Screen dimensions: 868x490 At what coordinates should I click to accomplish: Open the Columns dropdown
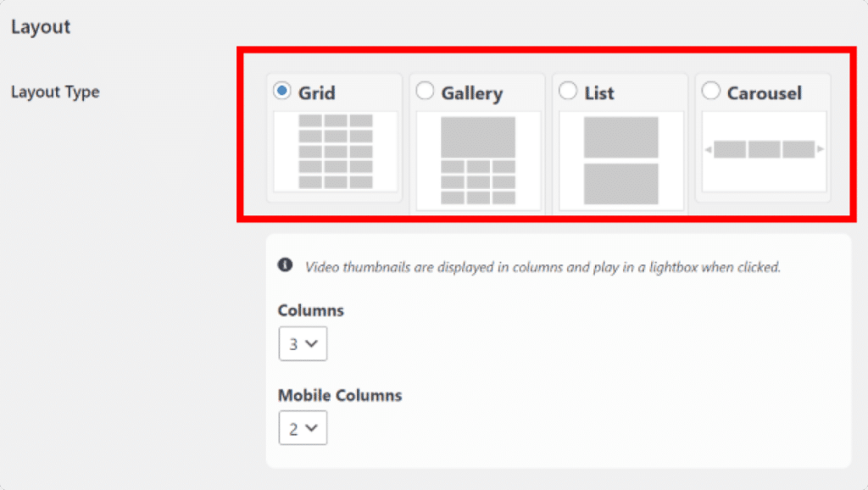pyautogui.click(x=303, y=343)
